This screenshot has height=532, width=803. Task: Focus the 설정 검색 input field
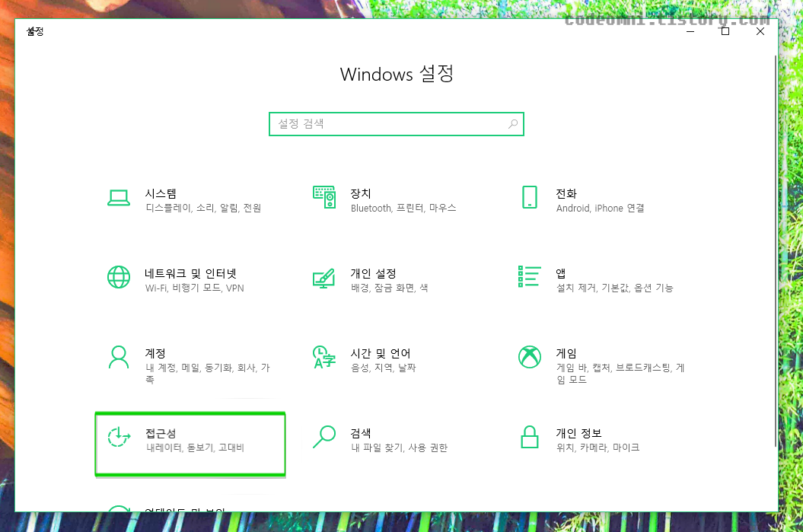(x=397, y=124)
